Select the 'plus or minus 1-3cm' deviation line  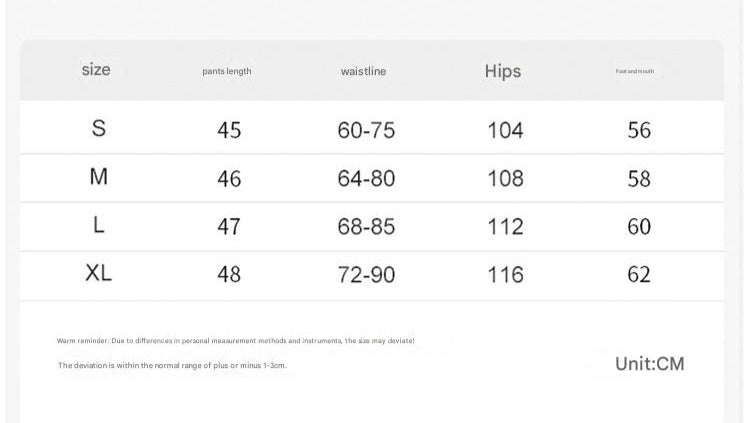pos(173,366)
